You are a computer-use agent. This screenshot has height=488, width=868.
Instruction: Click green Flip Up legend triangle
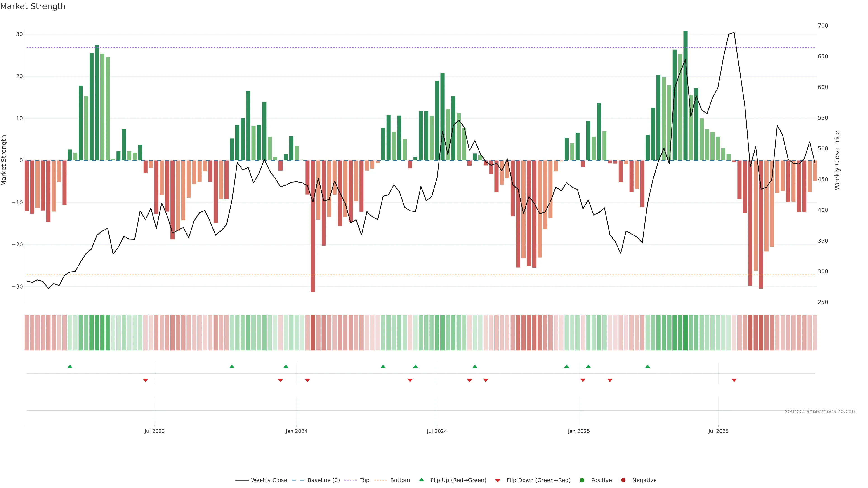coord(421,480)
